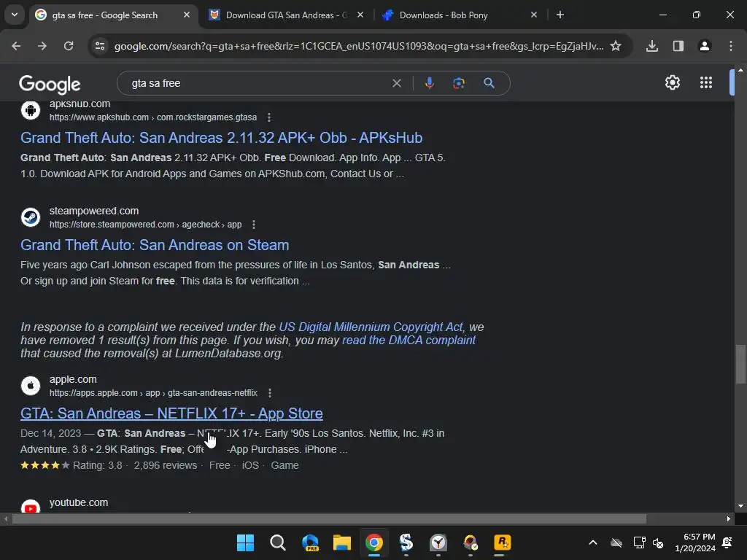Open more options for the apkshub.com result
This screenshot has width=747, height=560.
(269, 117)
